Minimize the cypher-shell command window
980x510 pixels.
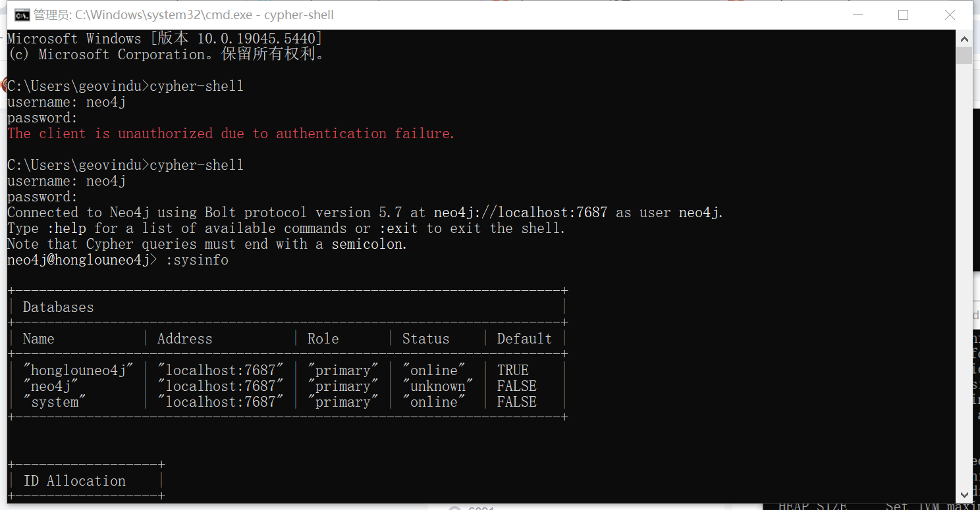857,14
